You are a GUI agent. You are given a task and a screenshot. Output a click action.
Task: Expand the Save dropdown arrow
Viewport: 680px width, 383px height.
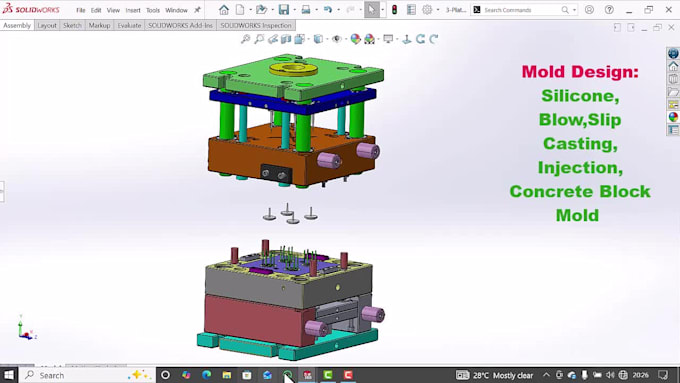[x=294, y=10]
